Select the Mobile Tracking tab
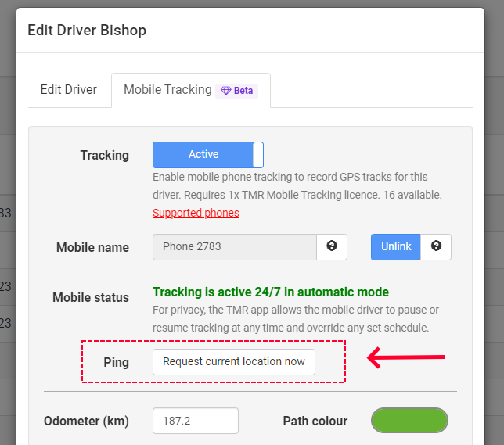 [x=191, y=90]
